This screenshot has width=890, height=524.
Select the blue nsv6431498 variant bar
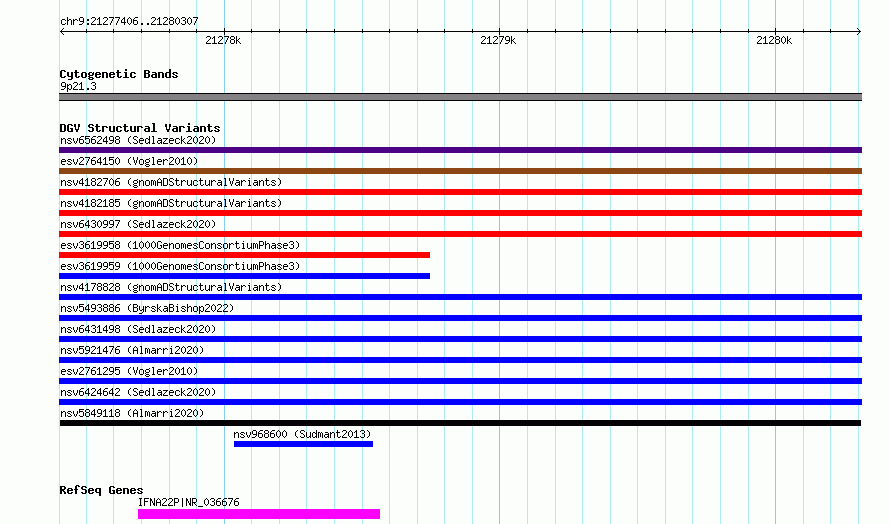pyautogui.click(x=460, y=339)
